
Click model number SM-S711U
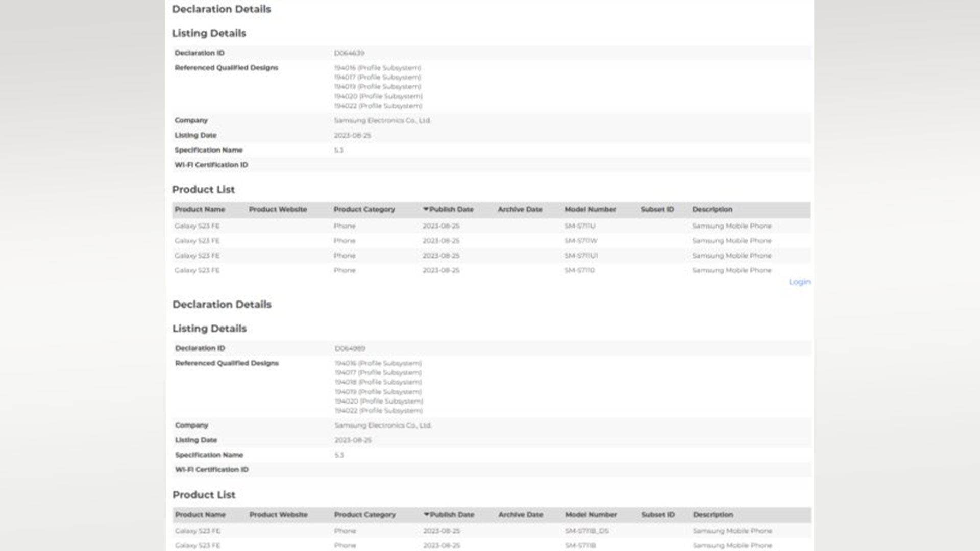[580, 226]
